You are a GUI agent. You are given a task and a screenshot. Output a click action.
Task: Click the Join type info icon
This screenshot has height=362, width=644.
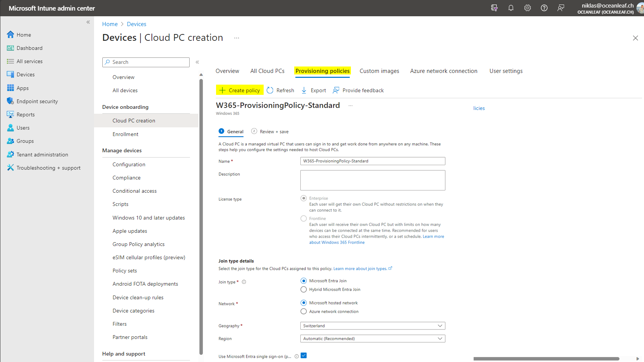coord(244,282)
